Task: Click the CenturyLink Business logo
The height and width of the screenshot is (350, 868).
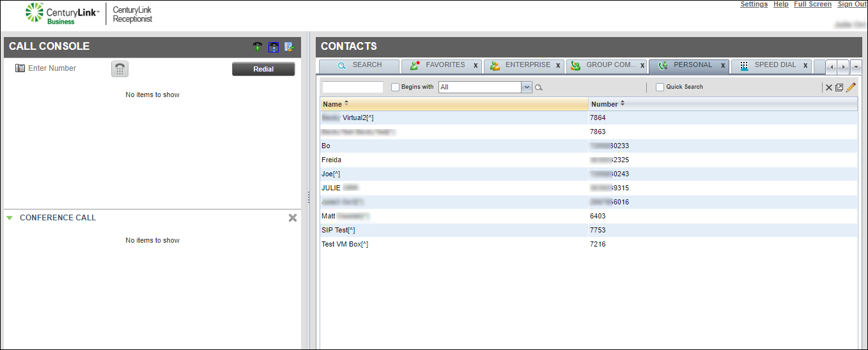Action: pos(62,13)
